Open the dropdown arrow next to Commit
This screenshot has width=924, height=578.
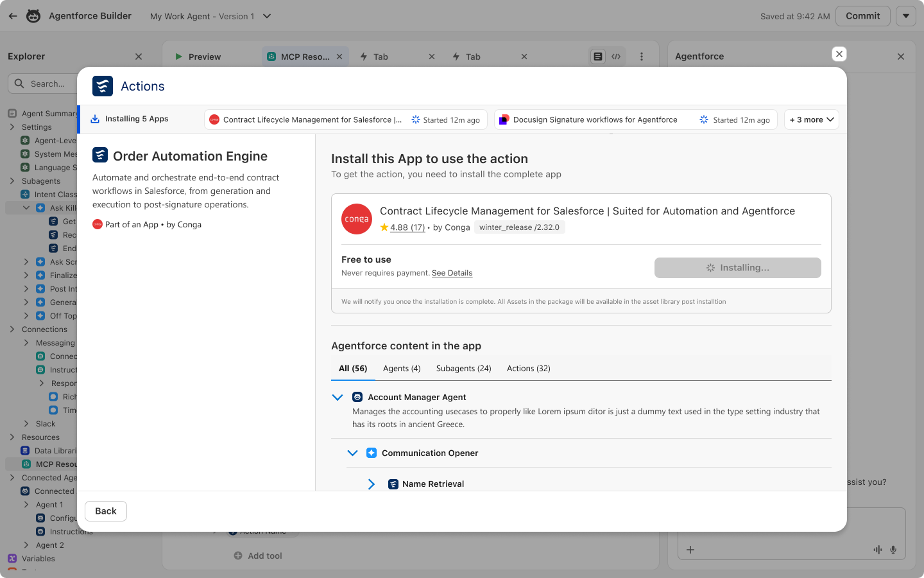(x=905, y=16)
